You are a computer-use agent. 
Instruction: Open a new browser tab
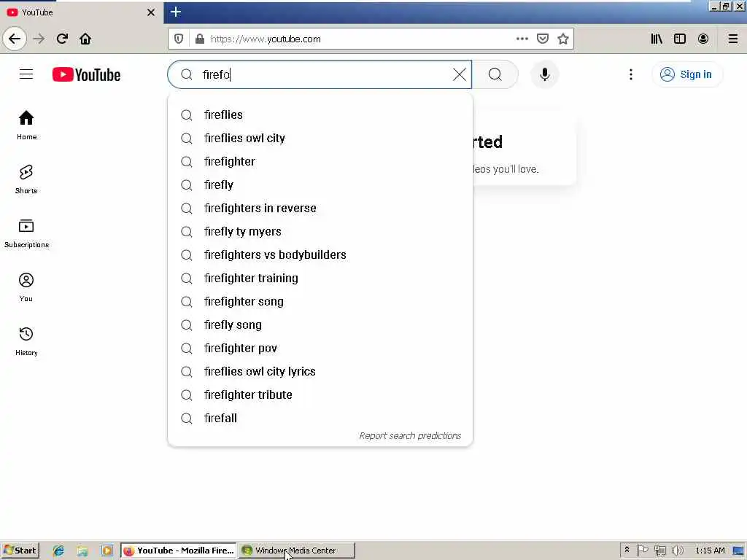(175, 12)
